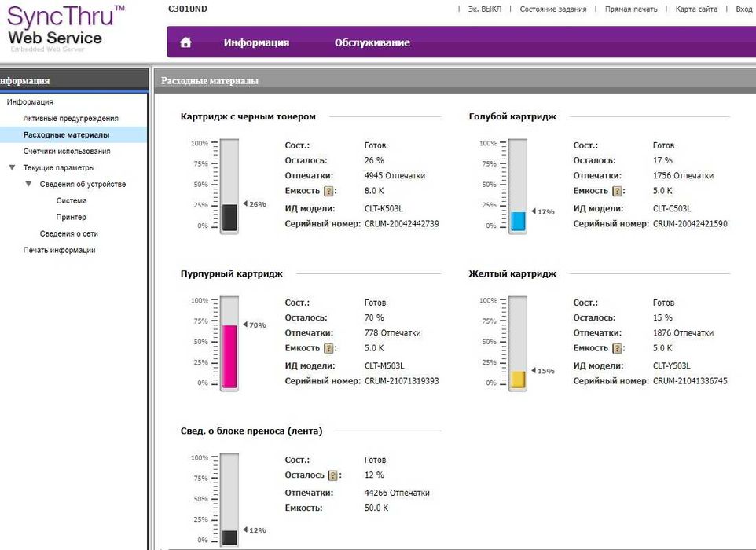This screenshot has height=550, width=756.
Task: Click 4945 Отпечатки value
Action: tap(395, 176)
